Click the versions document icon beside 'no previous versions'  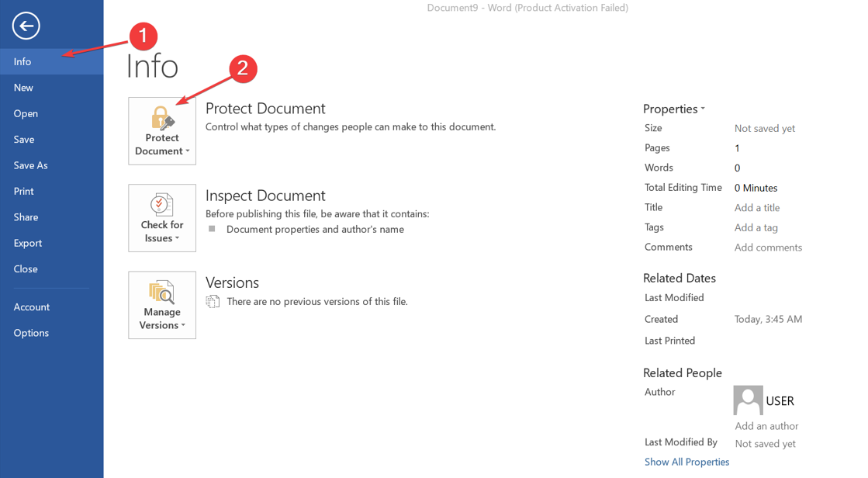click(213, 301)
